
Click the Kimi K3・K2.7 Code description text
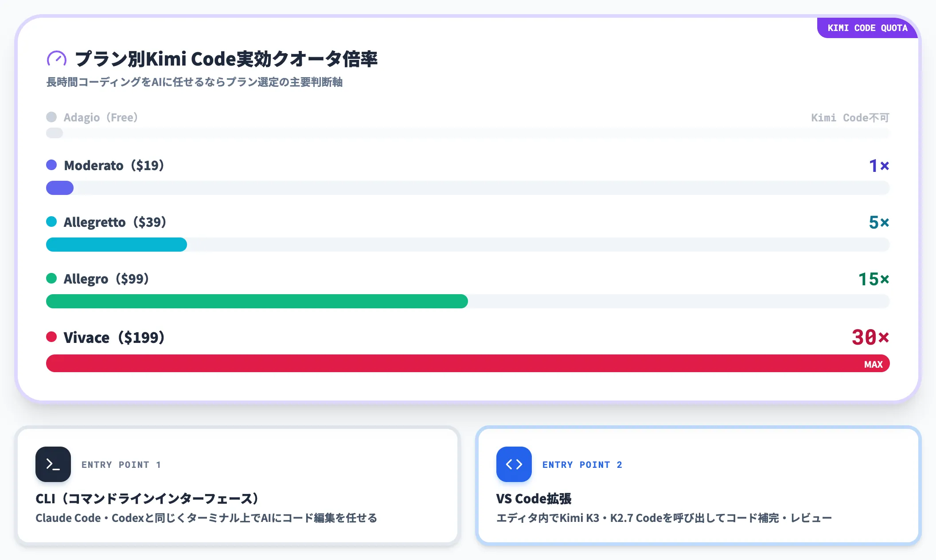[664, 518]
